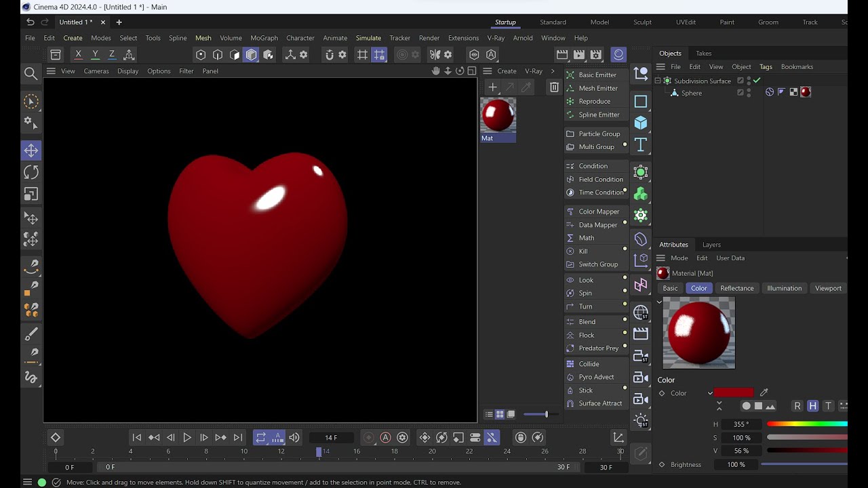
Task: Choose Surface Attract entry
Action: [x=597, y=403]
